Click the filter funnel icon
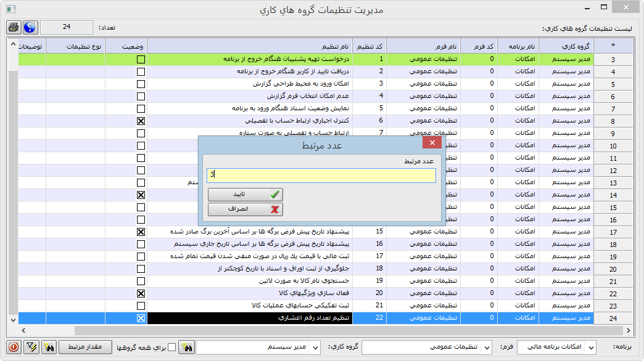644x361 pixels. (x=30, y=347)
